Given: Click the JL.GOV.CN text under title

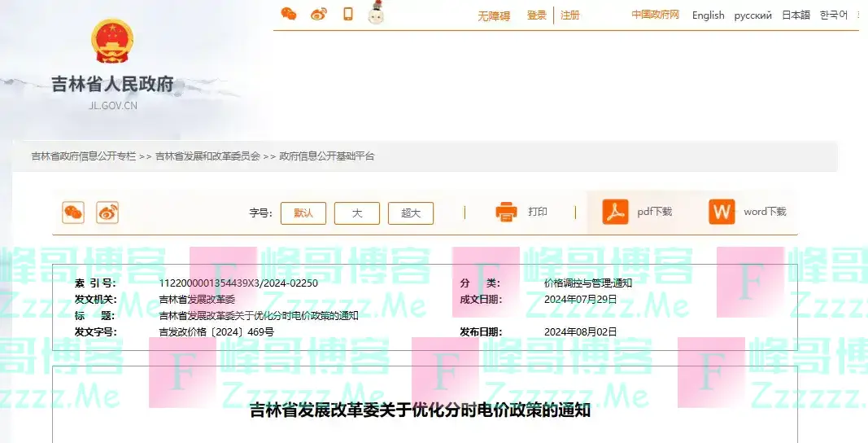Looking at the screenshot, I should (113, 105).
